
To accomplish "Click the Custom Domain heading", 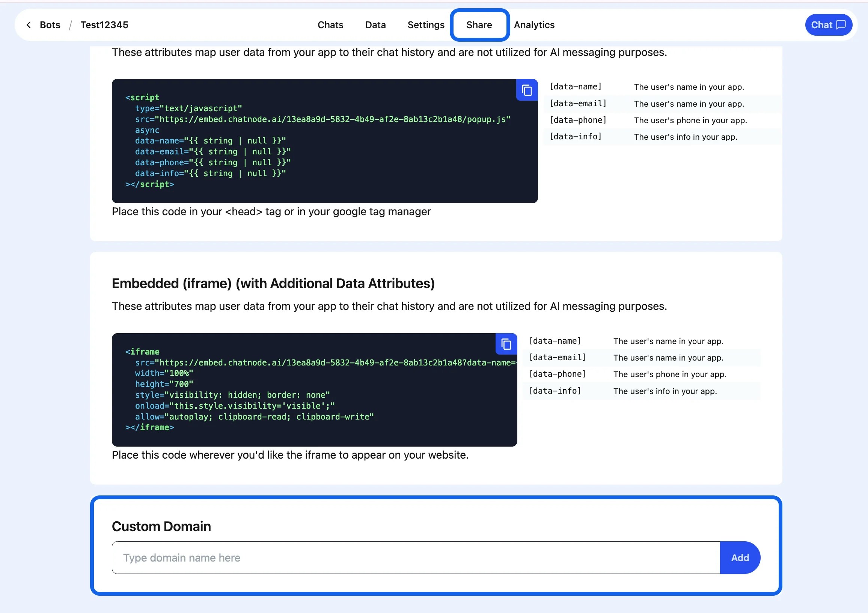I will 161,526.
